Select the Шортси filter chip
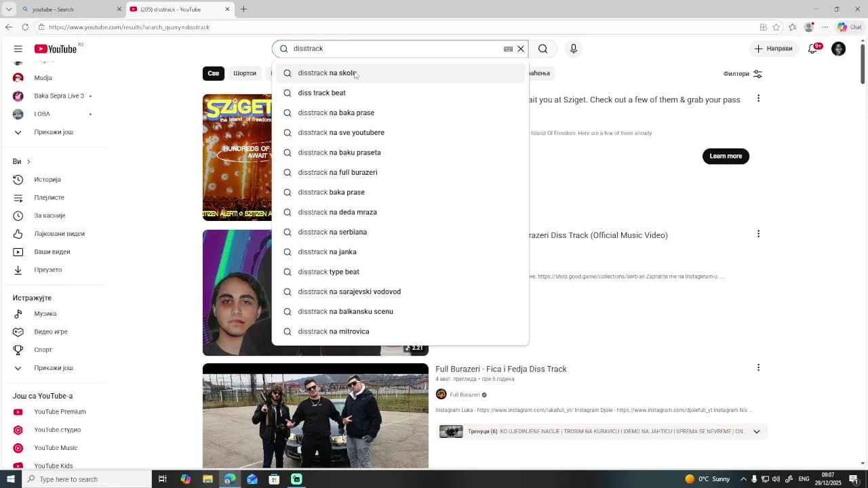 click(x=245, y=73)
